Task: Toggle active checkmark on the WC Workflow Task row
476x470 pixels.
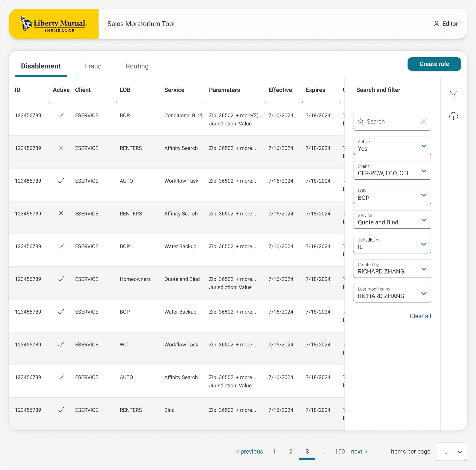Action: (x=61, y=345)
